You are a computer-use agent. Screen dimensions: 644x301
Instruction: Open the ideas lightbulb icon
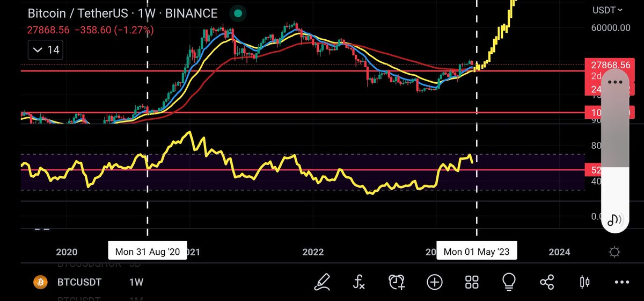509,281
